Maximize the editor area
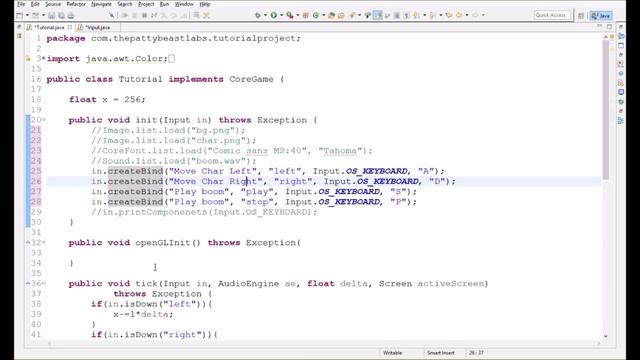Viewport: 640px width, 360px height. (609, 27)
